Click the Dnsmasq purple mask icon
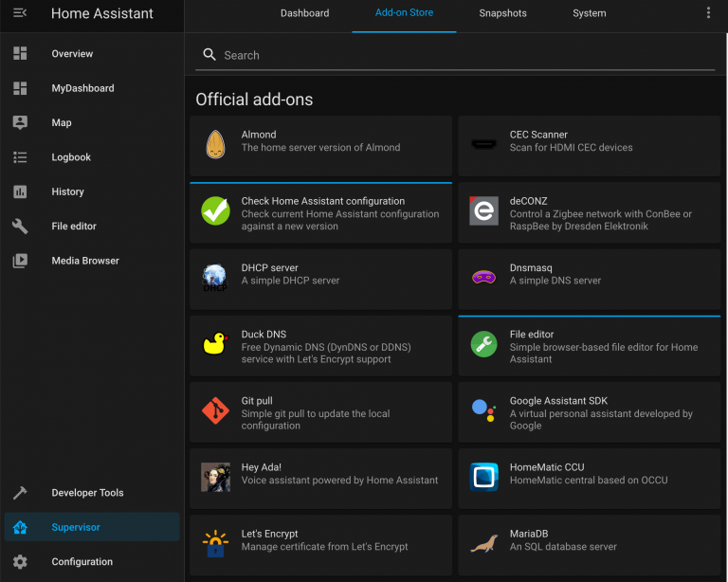728x582 pixels. [x=483, y=278]
